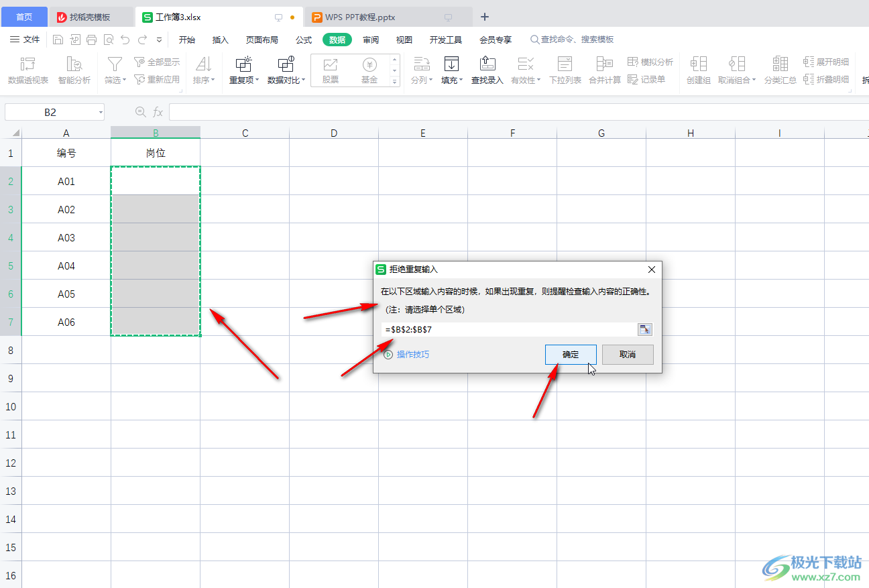This screenshot has width=869, height=588.
Task: Open the 开发工具 ribbon tab
Action: pyautogui.click(x=446, y=40)
